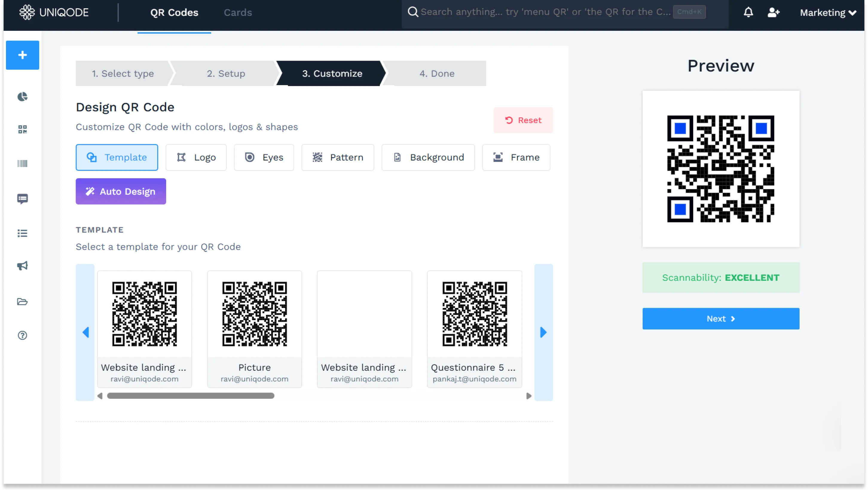The width and height of the screenshot is (868, 491).
Task: Click the template horizontal scrollbar thumb
Action: click(x=190, y=395)
